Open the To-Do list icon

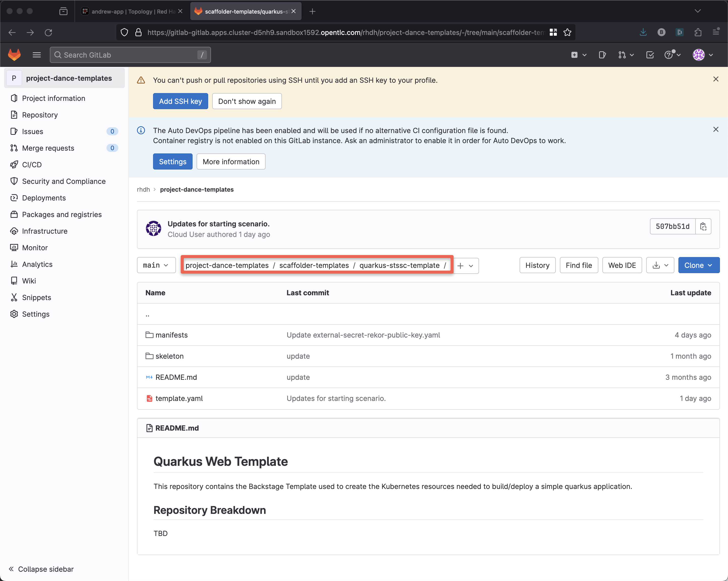(x=650, y=55)
